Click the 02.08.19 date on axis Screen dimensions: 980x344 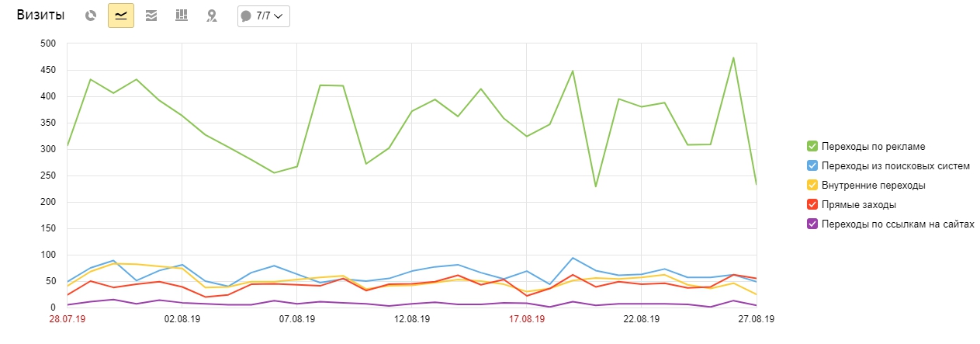coord(182,319)
